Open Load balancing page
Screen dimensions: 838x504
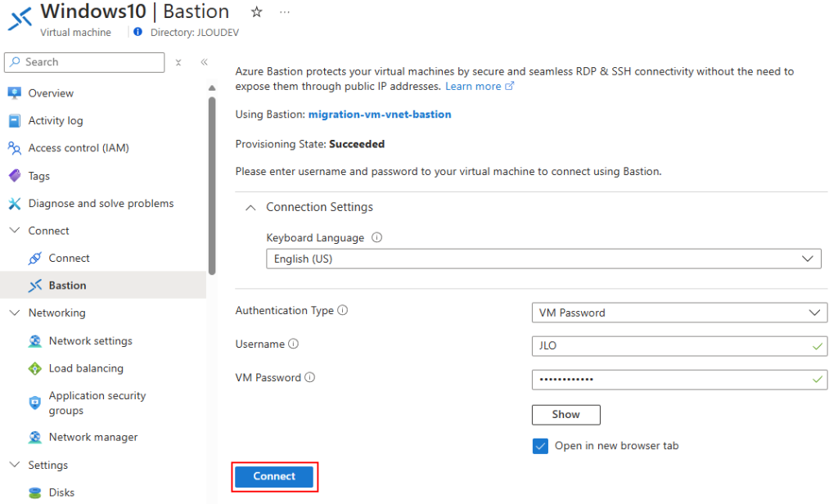[86, 368]
